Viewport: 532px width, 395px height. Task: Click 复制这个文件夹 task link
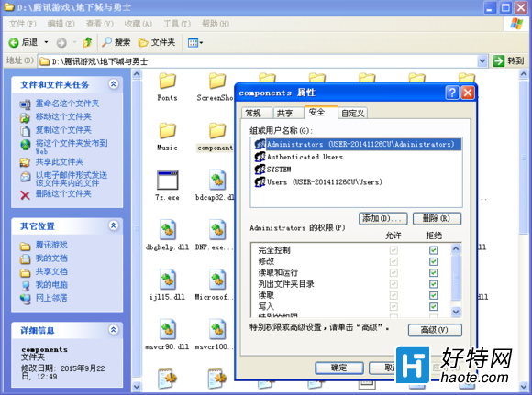[63, 130]
